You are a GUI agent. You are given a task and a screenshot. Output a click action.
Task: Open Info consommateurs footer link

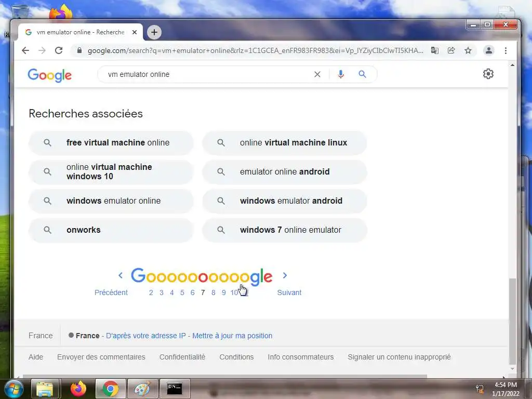pos(301,357)
